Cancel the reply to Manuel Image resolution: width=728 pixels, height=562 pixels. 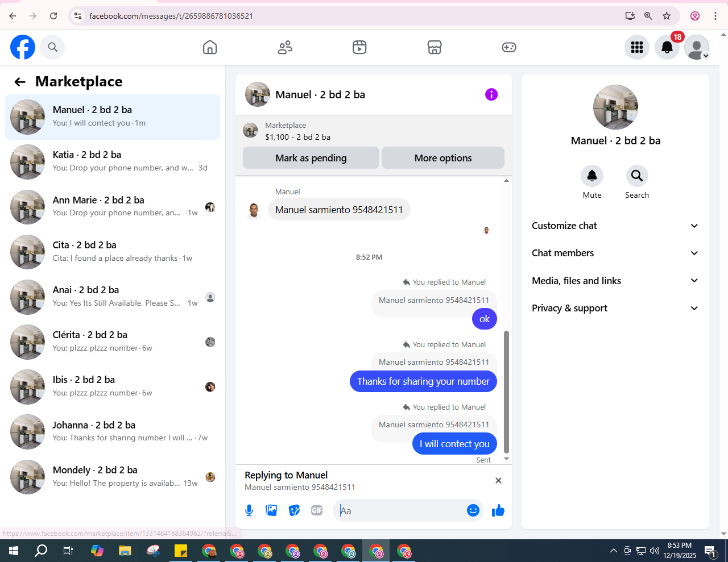click(x=498, y=481)
